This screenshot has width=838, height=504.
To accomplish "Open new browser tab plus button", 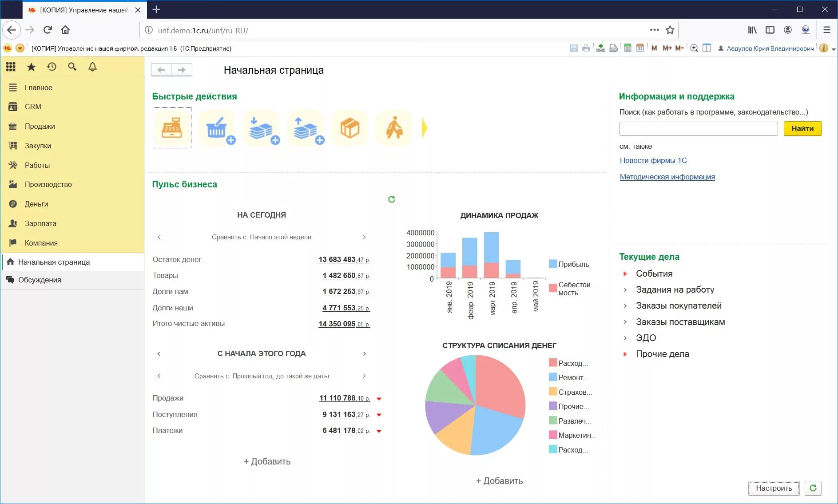I will (156, 9).
